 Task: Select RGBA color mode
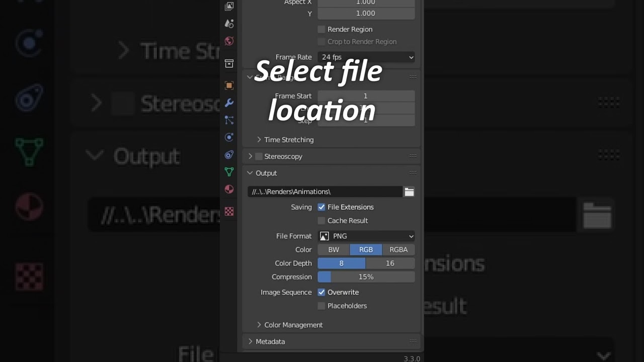coord(398,249)
